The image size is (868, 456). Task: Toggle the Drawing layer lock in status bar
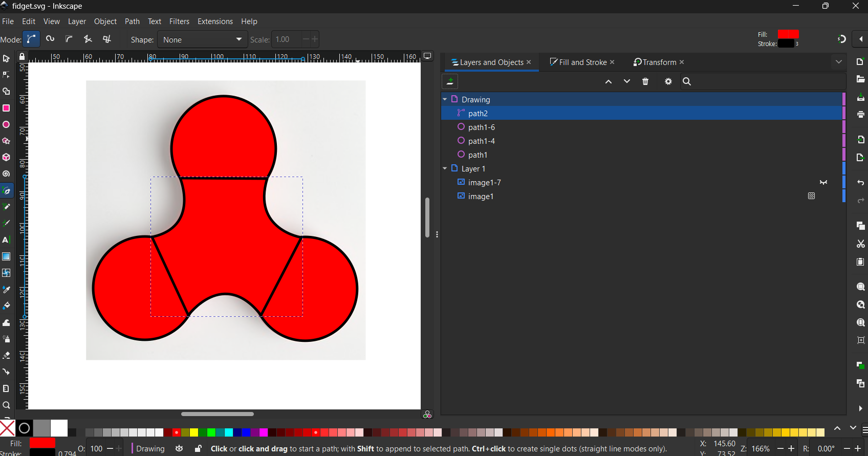(x=198, y=449)
